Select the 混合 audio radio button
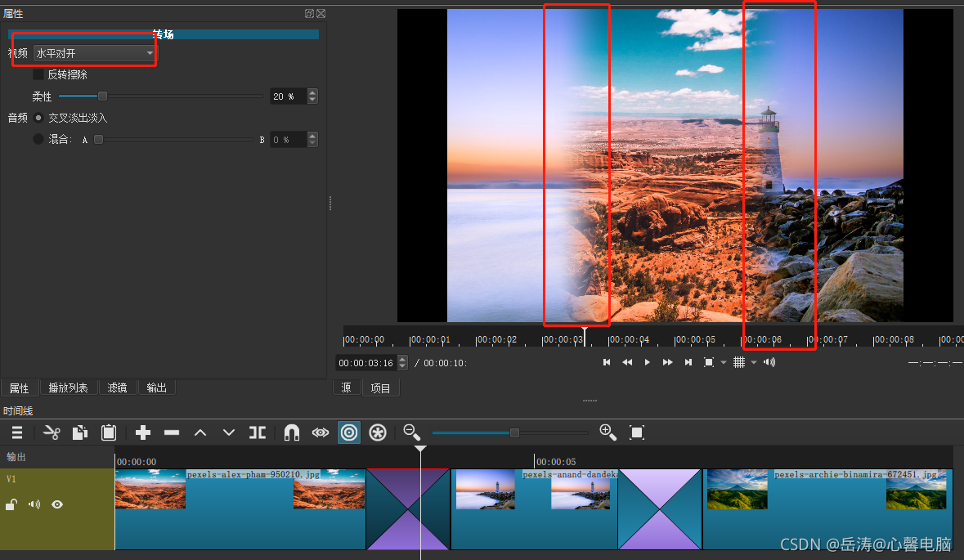This screenshot has height=560, width=964. point(38,140)
